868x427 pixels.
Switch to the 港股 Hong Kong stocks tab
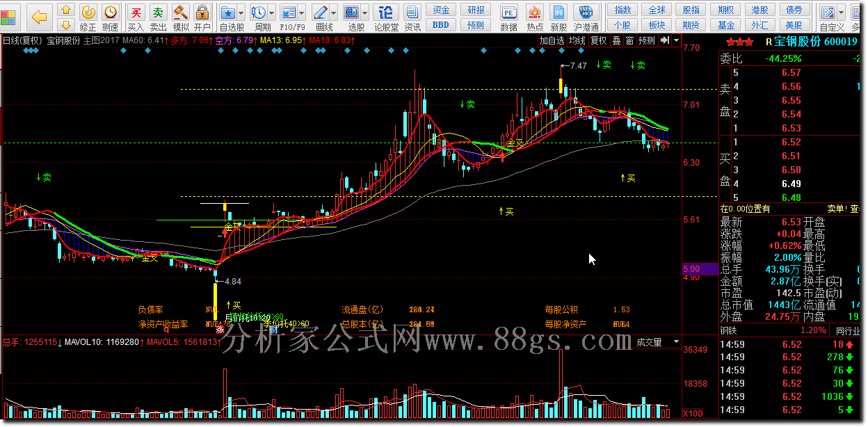[x=760, y=10]
